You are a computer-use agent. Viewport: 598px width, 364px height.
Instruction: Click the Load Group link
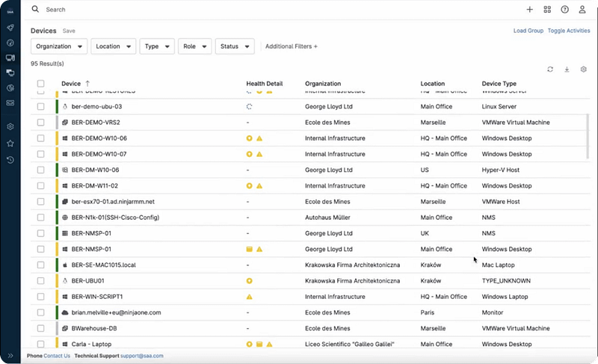(x=528, y=31)
